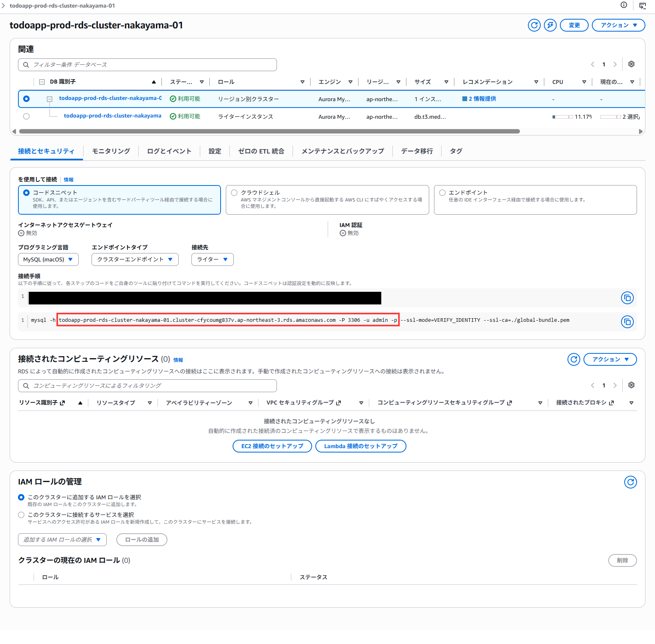Select the regional cluster row radio button
Image resolution: width=655 pixels, height=644 pixels.
point(26,99)
